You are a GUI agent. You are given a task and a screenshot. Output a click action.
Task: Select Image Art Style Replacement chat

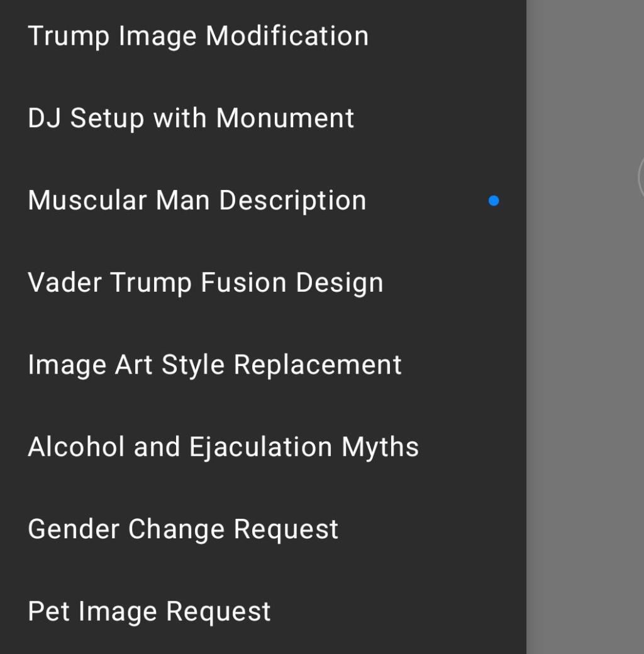pyautogui.click(x=263, y=365)
